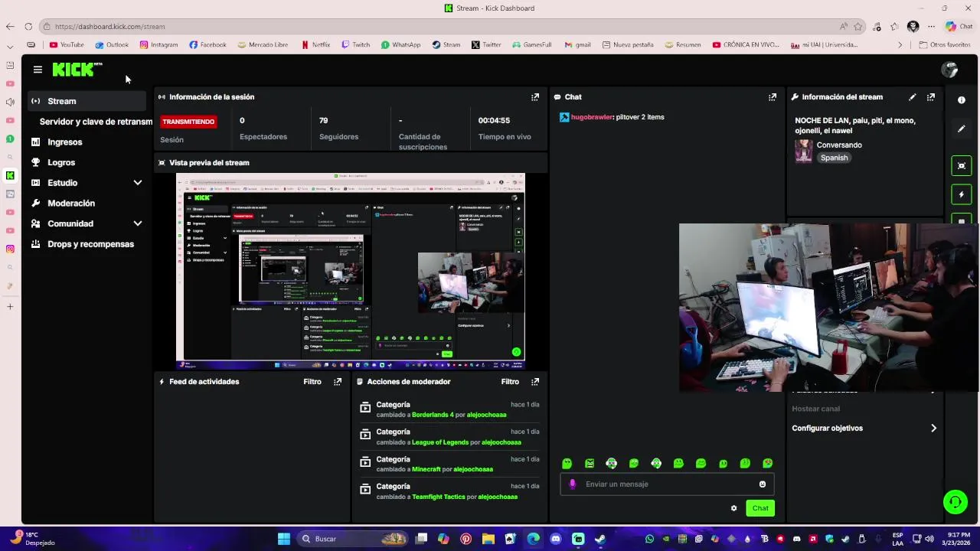Click the green lightning bolt rail icon
The height and width of the screenshot is (551, 980).
(962, 194)
